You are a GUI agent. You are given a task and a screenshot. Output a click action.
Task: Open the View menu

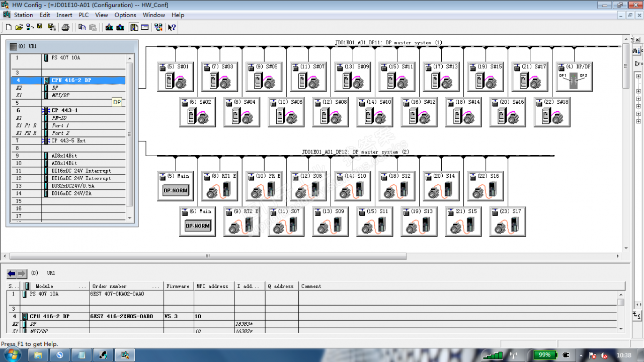click(102, 15)
